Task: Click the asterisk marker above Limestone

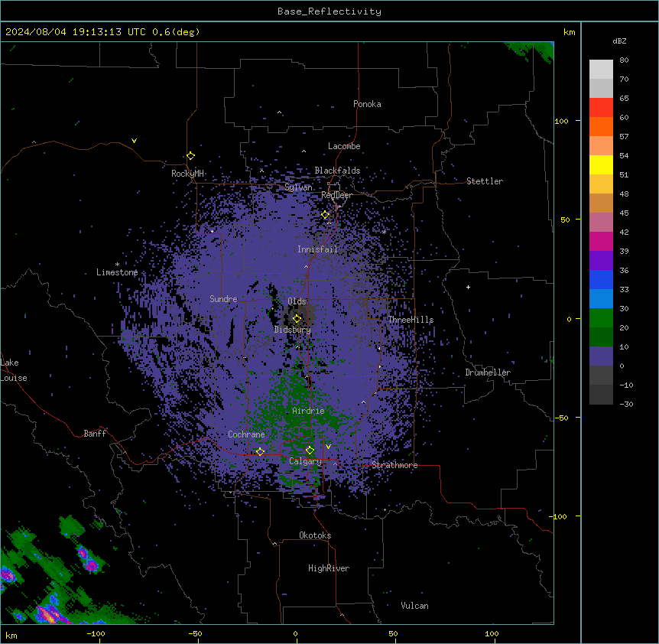Action: pyautogui.click(x=117, y=265)
